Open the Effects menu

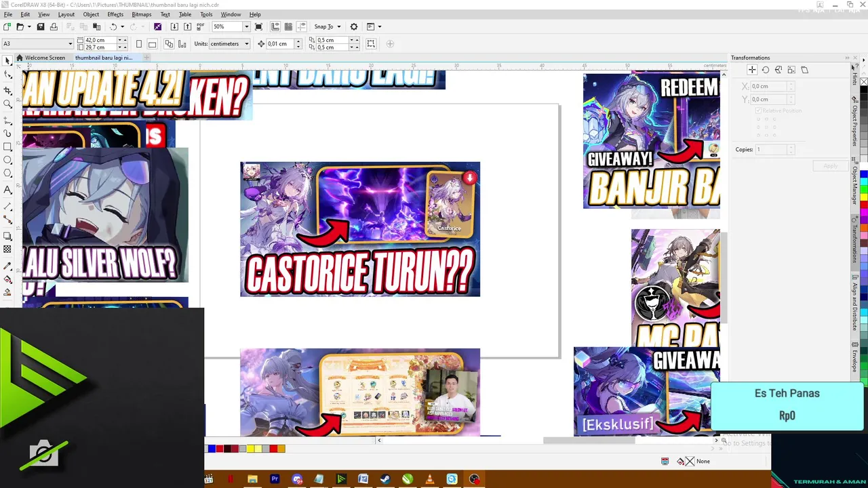pos(115,14)
